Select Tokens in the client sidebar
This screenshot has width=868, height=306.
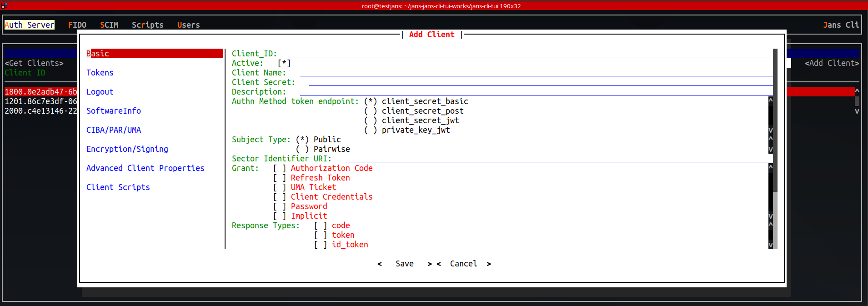tap(100, 73)
